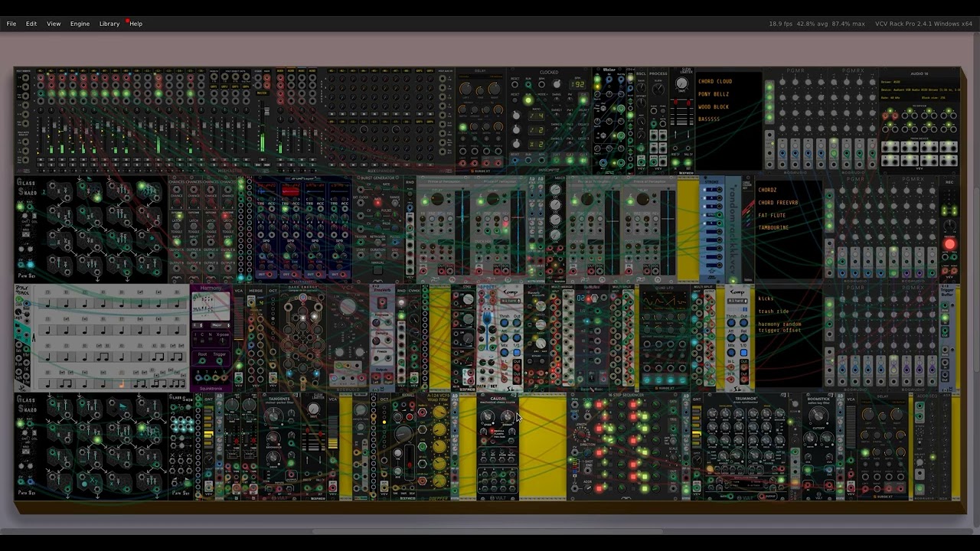Viewport: 980px width, 551px height.
Task: Click the 18.9 fps readout
Action: (781, 24)
